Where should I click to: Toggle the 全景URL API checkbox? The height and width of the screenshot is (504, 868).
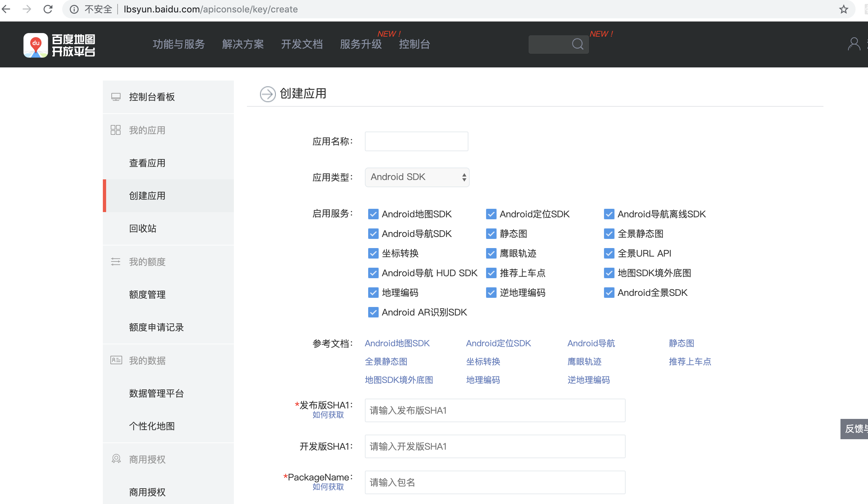[609, 253]
